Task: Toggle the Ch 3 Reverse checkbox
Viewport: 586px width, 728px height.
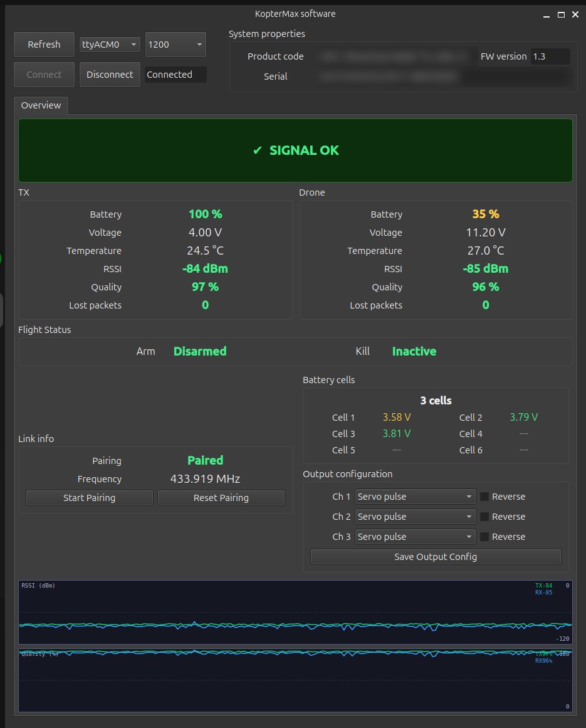Action: pyautogui.click(x=484, y=537)
